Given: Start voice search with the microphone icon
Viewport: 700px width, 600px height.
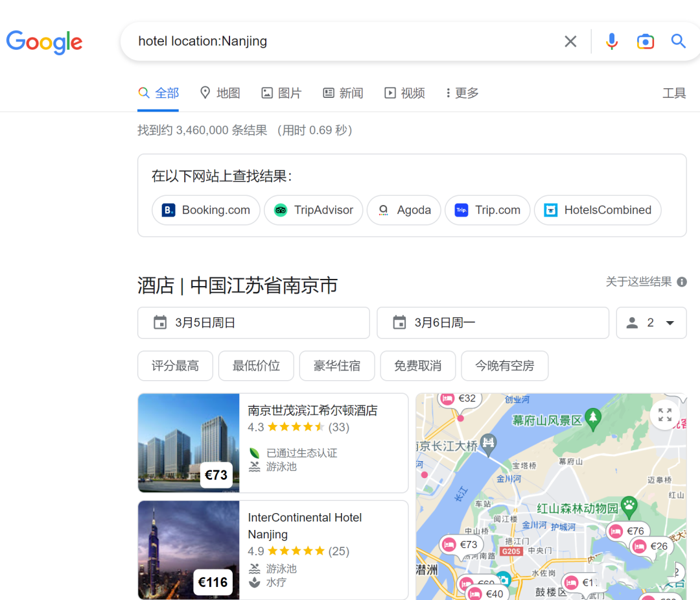Looking at the screenshot, I should click(612, 42).
